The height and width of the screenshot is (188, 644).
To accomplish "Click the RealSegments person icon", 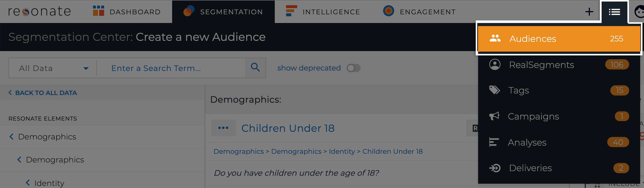I will click(495, 65).
